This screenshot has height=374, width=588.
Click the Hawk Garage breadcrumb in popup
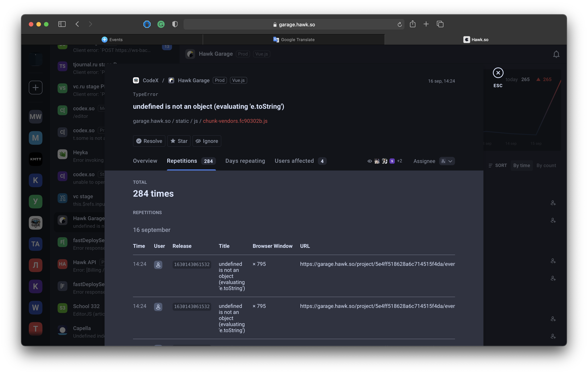click(x=189, y=80)
